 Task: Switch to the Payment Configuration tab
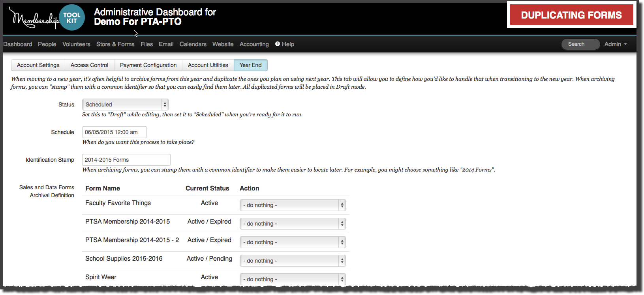(148, 65)
